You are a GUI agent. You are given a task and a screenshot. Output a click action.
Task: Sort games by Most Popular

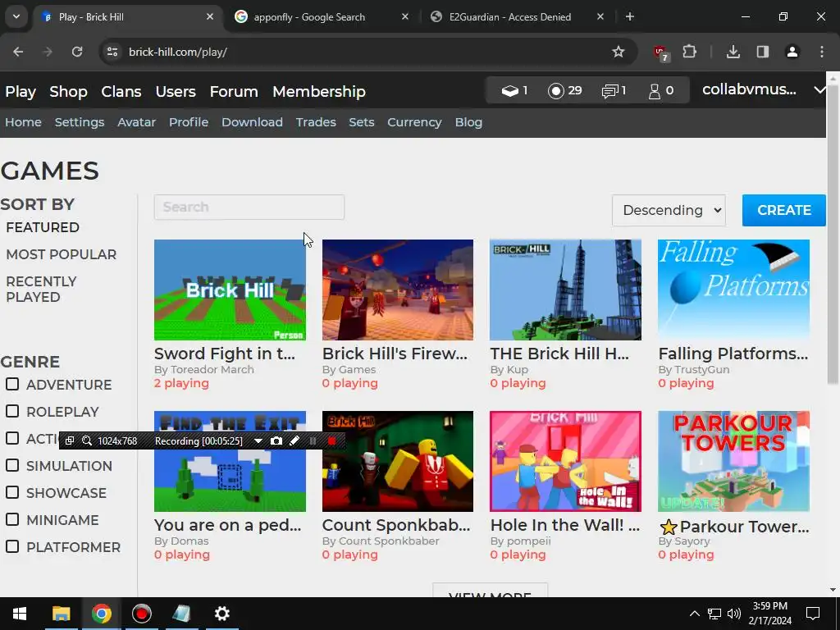pos(61,254)
